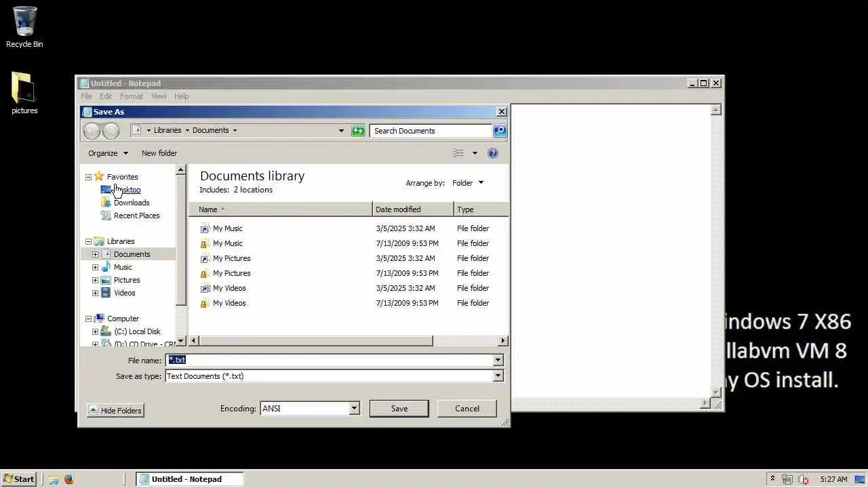Click the volume tray icon

coord(803,479)
